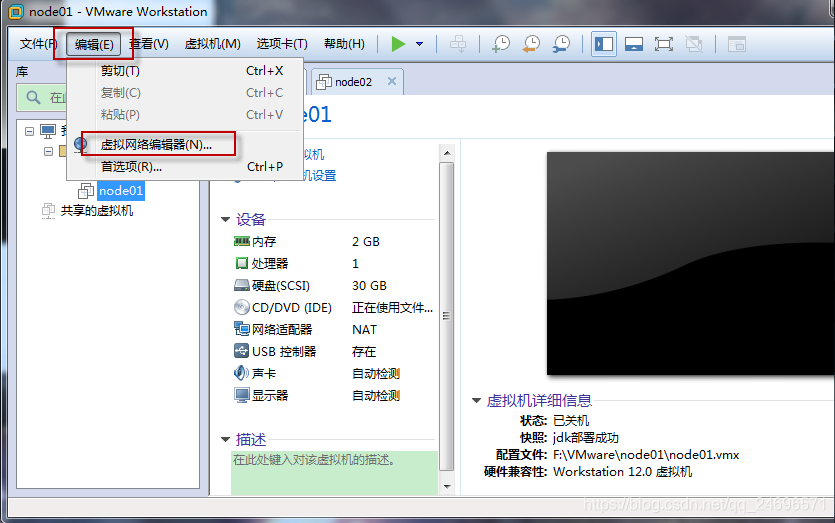Click the green power on play icon
The height and width of the screenshot is (523, 835).
(398, 44)
